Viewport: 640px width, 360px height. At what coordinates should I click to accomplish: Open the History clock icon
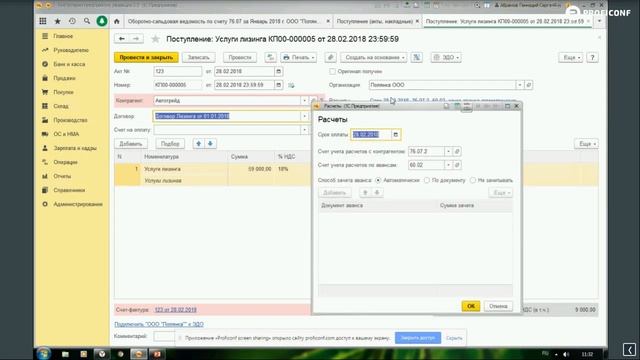pos(72,21)
